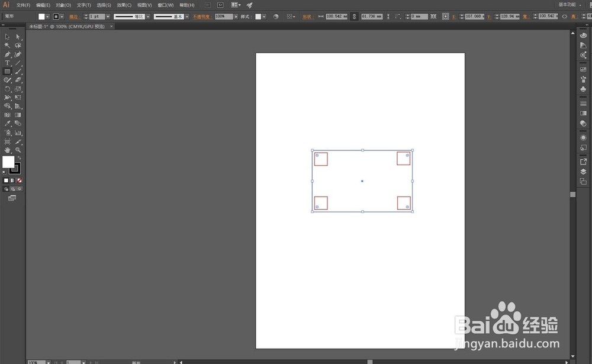Select the Direct Selection tool
The height and width of the screenshot is (364, 592).
[18, 37]
